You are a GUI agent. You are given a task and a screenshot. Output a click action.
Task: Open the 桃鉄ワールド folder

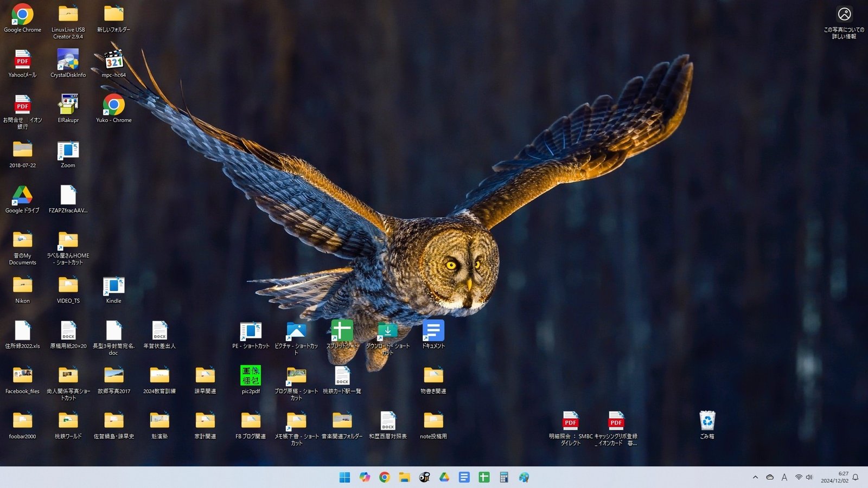(68, 425)
